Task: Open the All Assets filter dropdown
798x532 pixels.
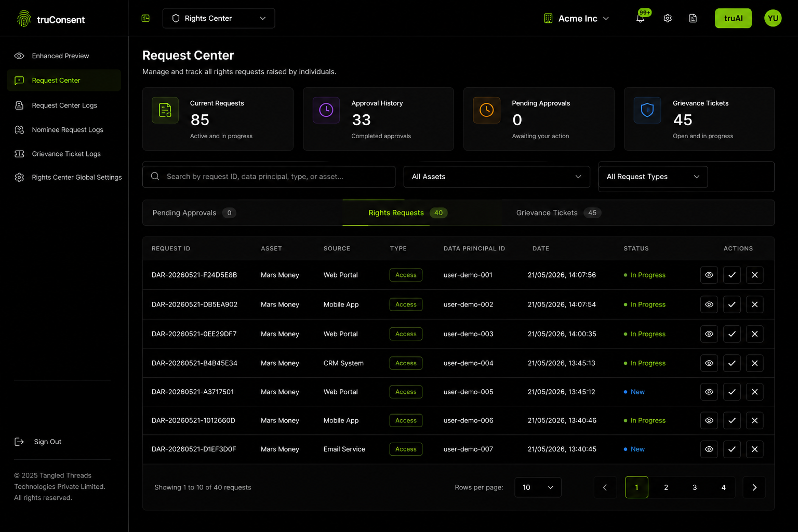Action: (x=497, y=177)
